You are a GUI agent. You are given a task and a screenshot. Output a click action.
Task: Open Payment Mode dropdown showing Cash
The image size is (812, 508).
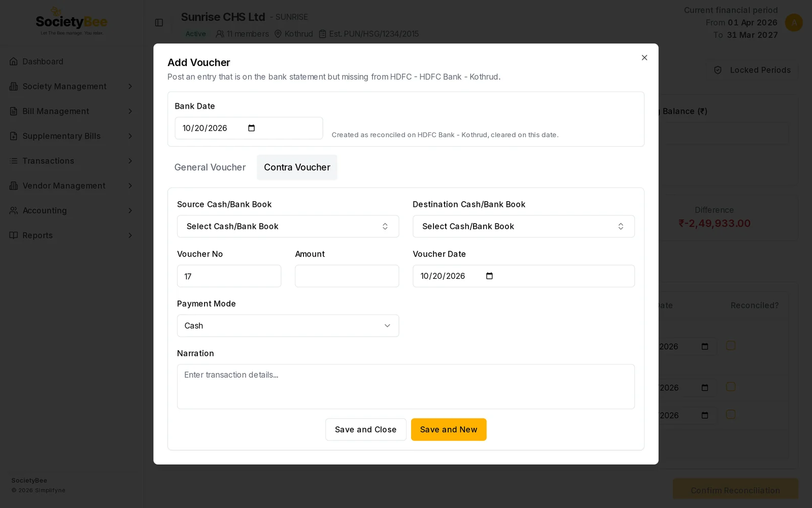point(288,326)
